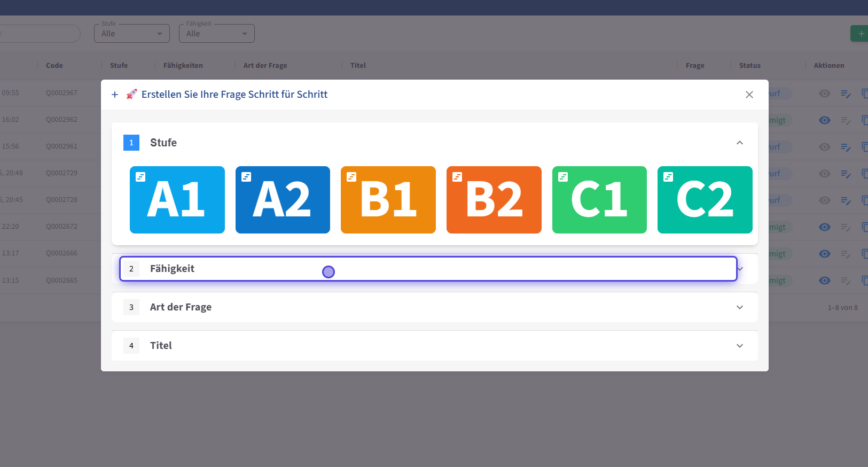The height and width of the screenshot is (467, 868).
Task: Select the A2 level tile
Action: 283,200
